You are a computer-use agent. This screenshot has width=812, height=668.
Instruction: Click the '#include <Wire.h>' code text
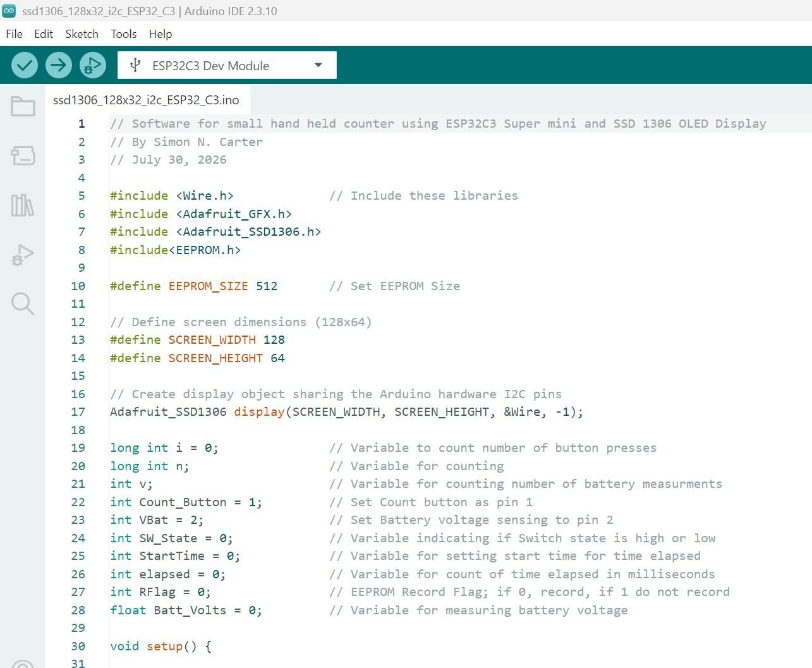pyautogui.click(x=172, y=196)
